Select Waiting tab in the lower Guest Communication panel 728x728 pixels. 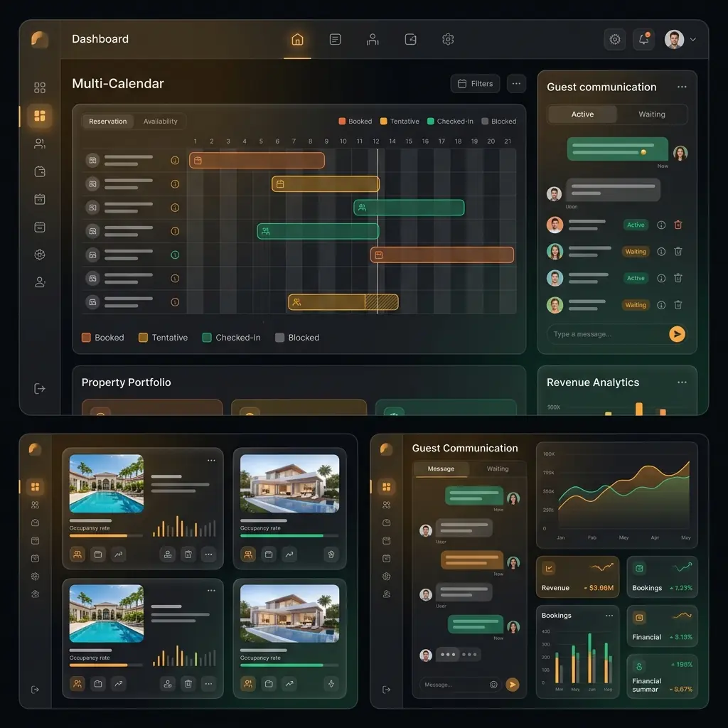coord(498,469)
